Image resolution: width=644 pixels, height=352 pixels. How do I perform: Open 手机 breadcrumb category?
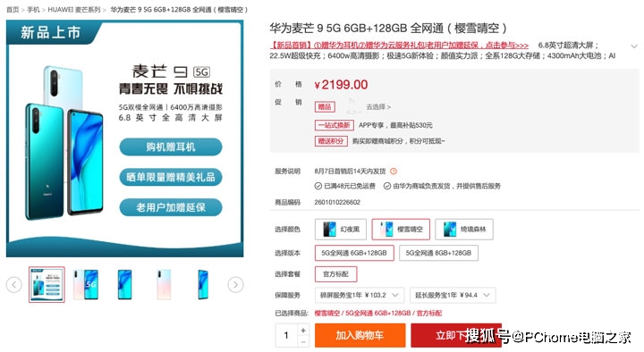(x=34, y=10)
